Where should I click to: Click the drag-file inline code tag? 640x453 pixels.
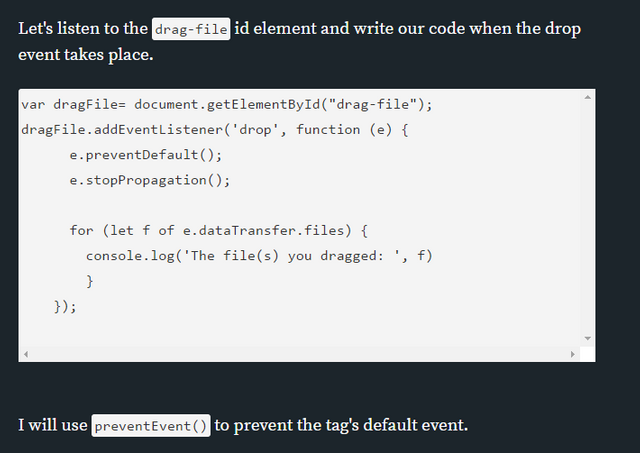point(192,29)
